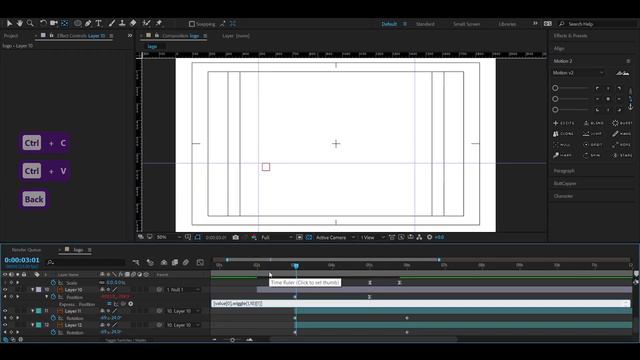Select the Pan Behind anchor point tool
This screenshot has height=360, width=640.
click(64, 24)
